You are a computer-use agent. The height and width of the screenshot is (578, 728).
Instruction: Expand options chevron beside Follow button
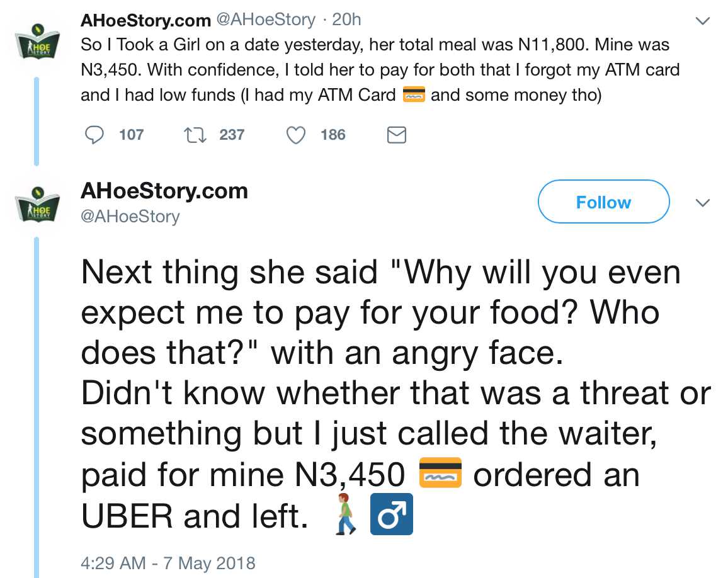(x=702, y=203)
